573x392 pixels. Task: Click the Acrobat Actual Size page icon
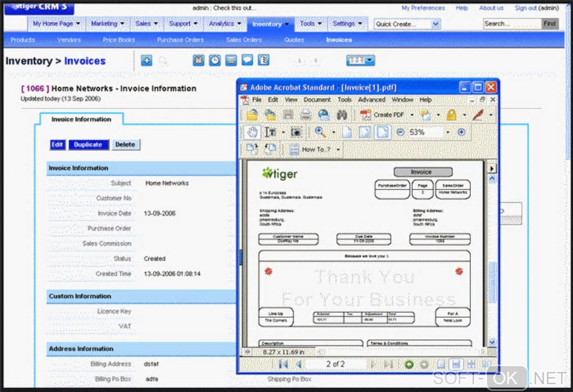tap(347, 132)
